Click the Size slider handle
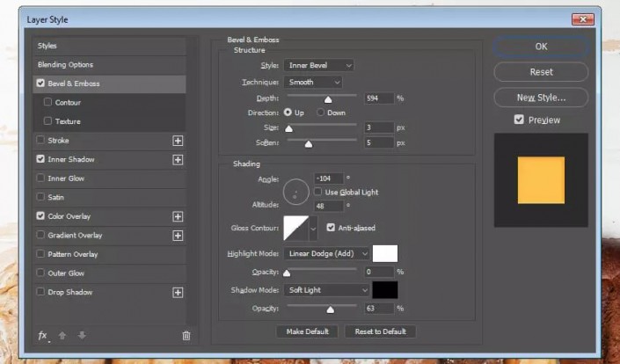The height and width of the screenshot is (364, 620). coord(288,129)
